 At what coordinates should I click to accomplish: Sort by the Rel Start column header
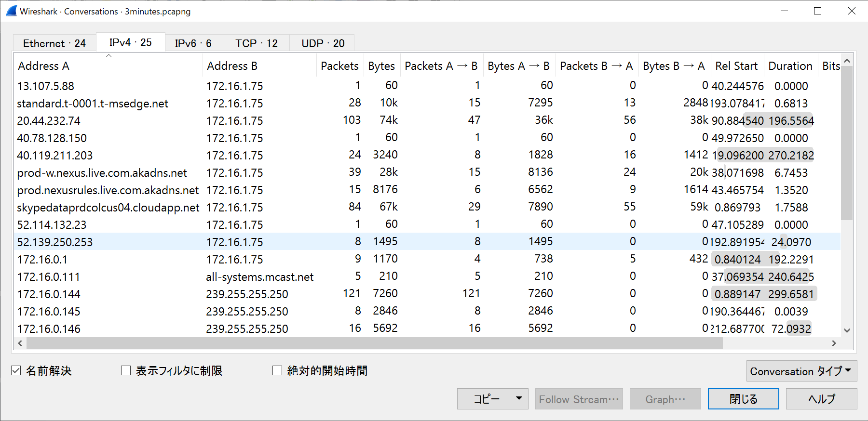(737, 66)
